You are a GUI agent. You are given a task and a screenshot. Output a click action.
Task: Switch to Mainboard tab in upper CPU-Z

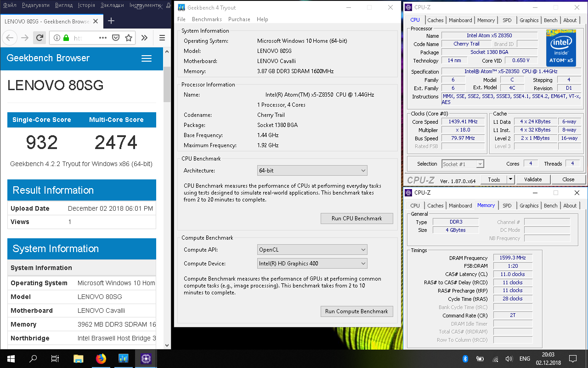[460, 20]
